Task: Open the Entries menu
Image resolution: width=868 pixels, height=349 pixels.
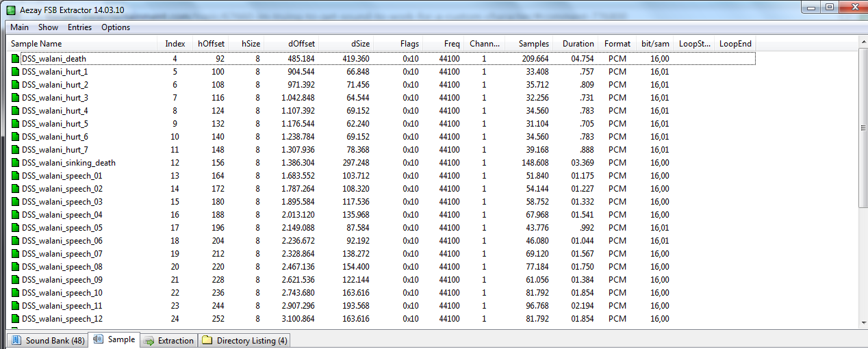Action: click(79, 27)
